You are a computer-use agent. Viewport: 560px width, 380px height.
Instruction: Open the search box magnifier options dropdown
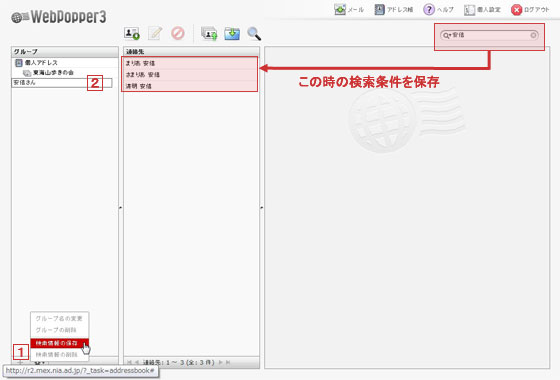[447, 35]
